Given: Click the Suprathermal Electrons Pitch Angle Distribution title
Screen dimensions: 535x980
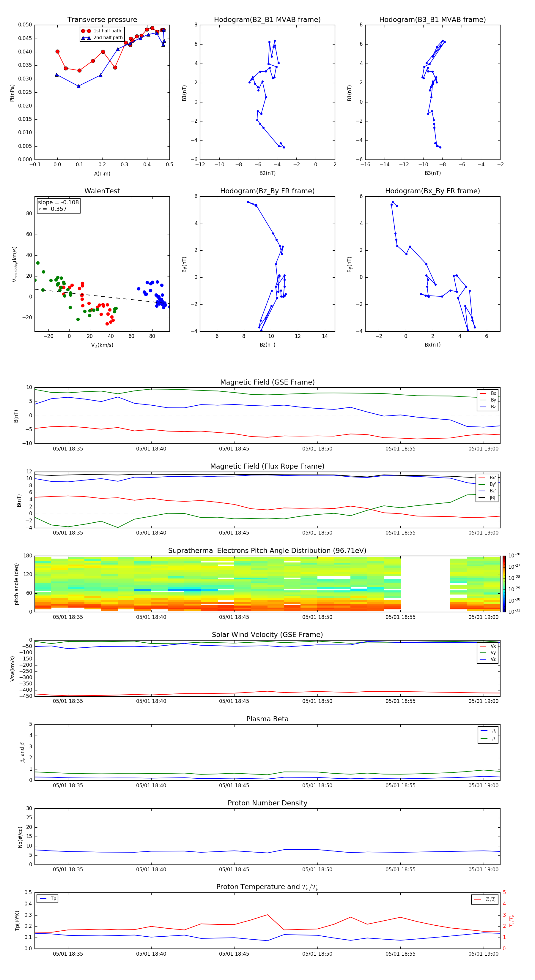Looking at the screenshot, I should pos(267,551).
